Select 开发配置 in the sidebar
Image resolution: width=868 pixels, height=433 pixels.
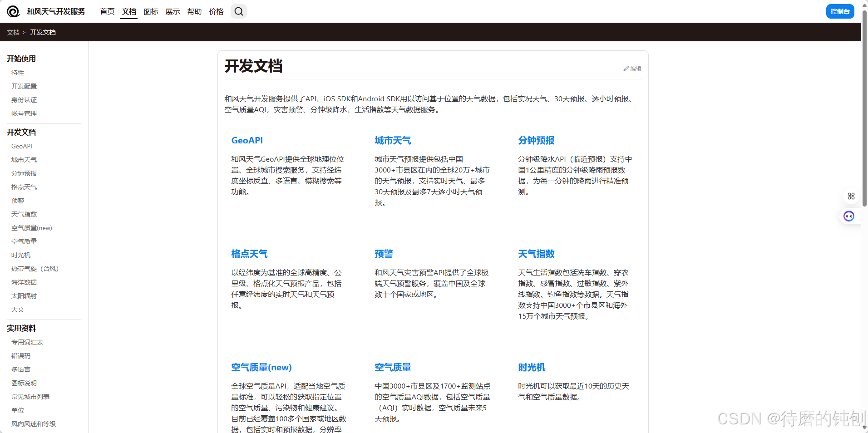(x=24, y=86)
